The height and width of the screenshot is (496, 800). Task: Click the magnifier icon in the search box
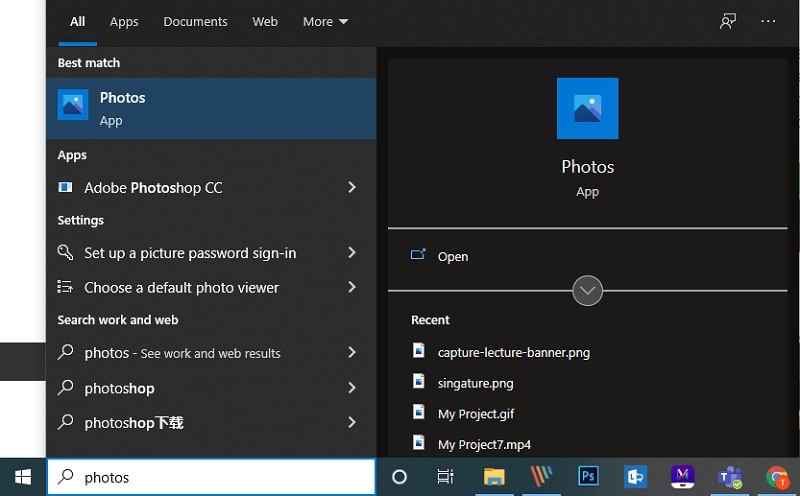coord(65,477)
